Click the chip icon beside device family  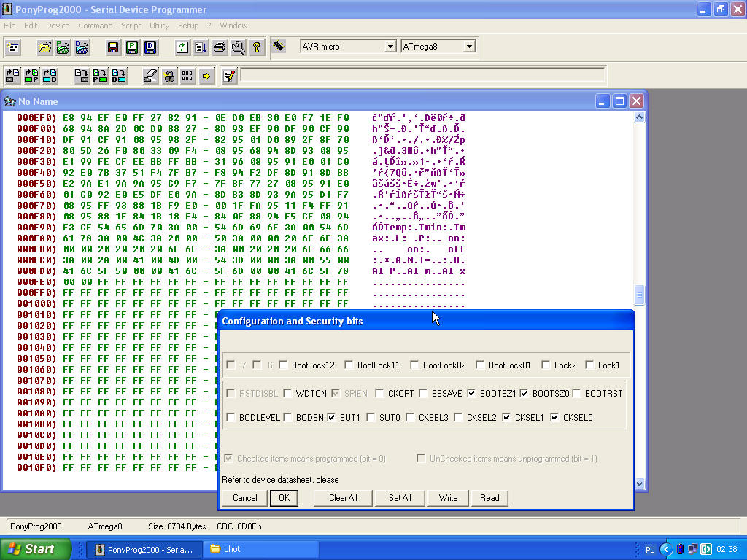(x=279, y=46)
